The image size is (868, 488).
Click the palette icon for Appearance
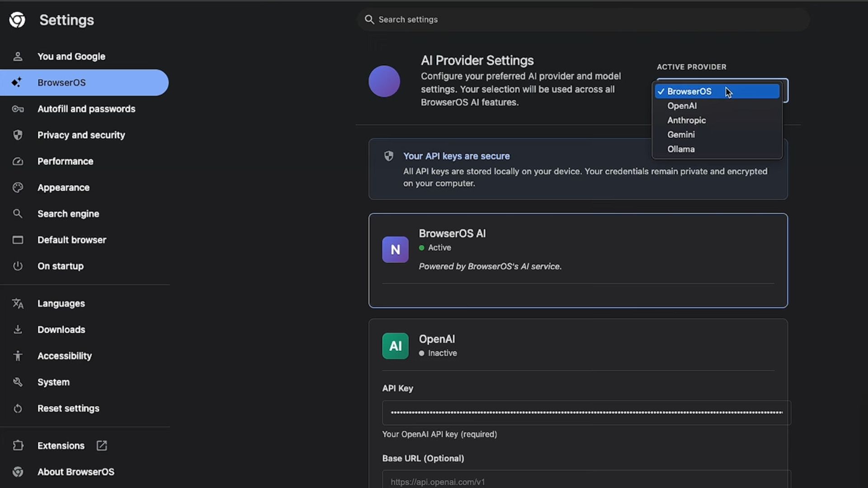pos(18,188)
